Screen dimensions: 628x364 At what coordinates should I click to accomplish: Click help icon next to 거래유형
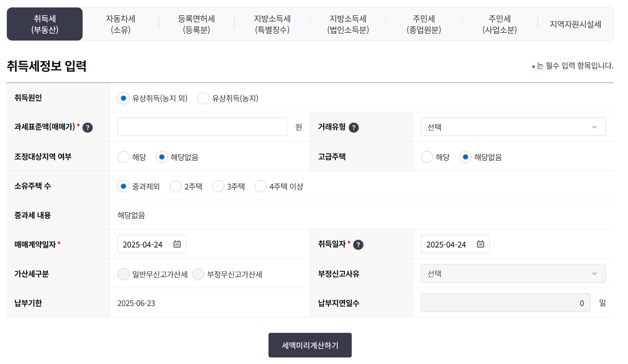[x=354, y=127]
